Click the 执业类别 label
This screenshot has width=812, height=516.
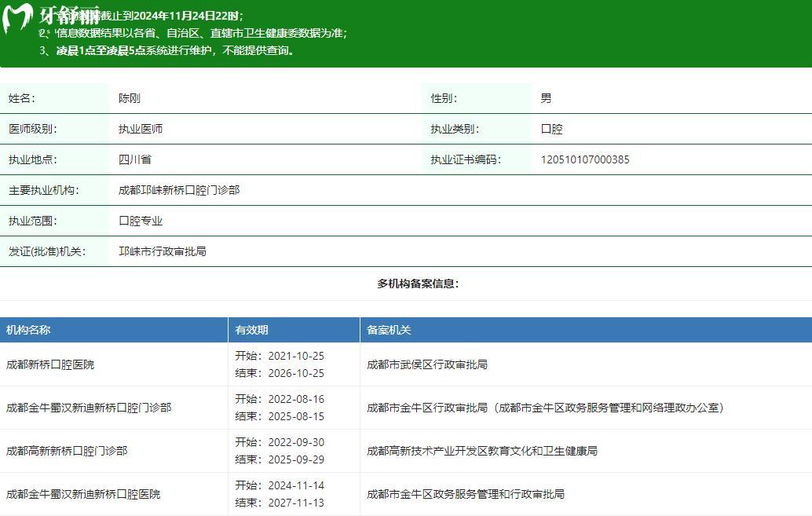point(455,129)
